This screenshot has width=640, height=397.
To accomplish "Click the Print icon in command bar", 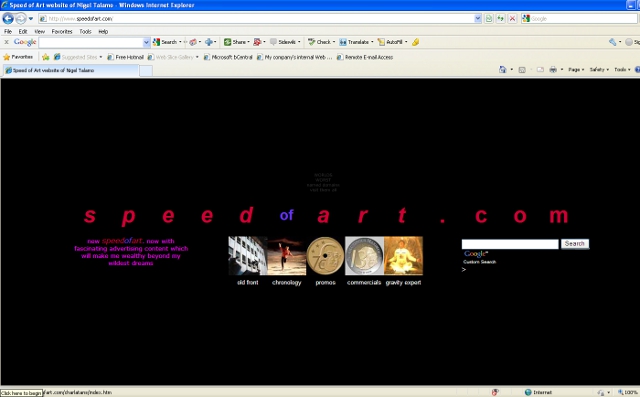I will 553,70.
